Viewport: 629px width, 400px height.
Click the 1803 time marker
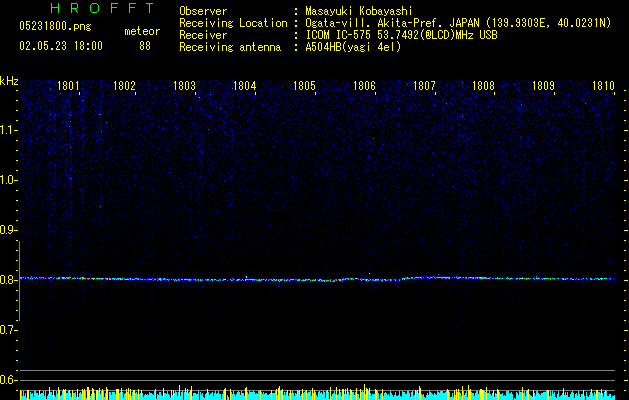click(184, 86)
